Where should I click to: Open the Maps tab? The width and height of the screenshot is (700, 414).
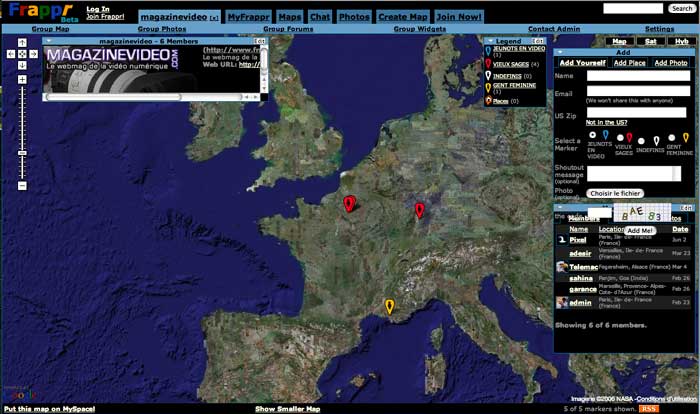tap(290, 17)
